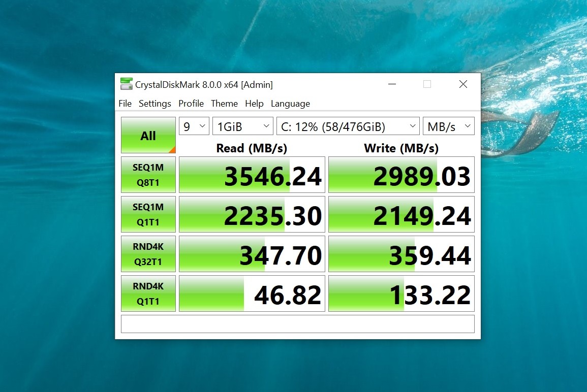Viewport: 587px width, 392px height.
Task: Click the CrystalDiskMark app icon in title bar
Action: (x=126, y=84)
